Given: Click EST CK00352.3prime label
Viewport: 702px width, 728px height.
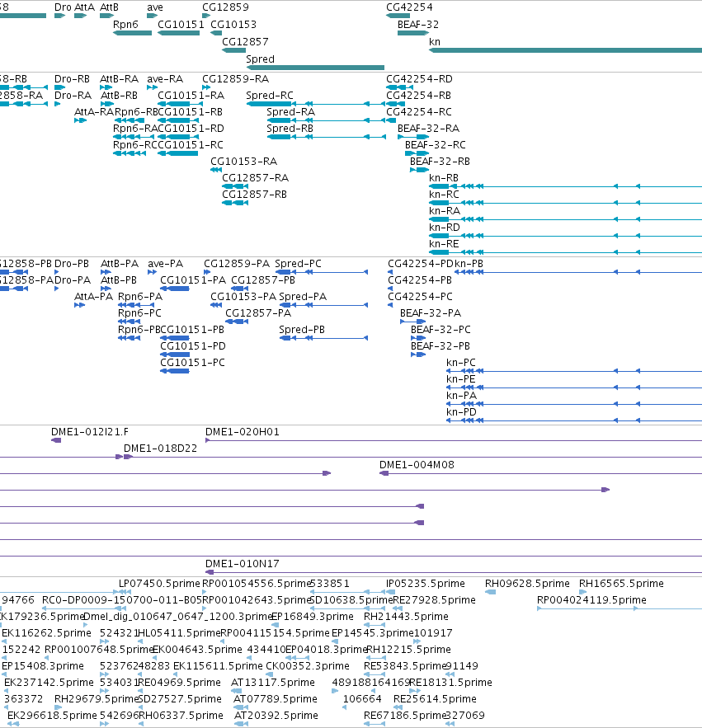Looking at the screenshot, I should tap(308, 666).
